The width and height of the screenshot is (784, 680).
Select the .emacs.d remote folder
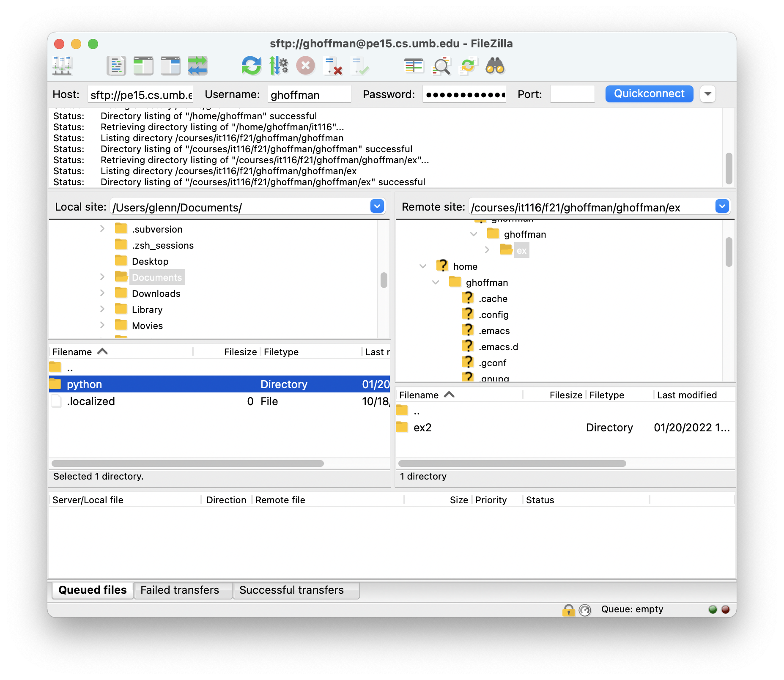point(498,347)
